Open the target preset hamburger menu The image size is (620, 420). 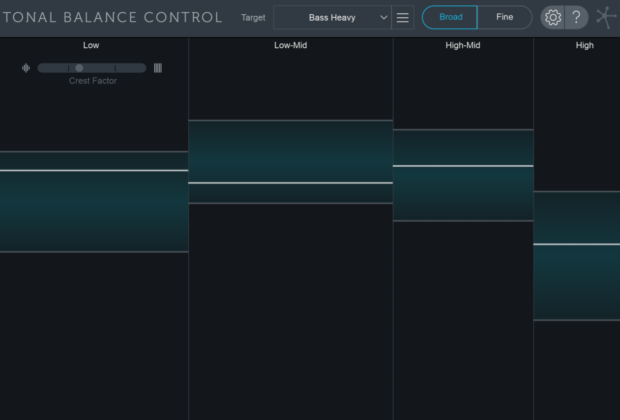[403, 17]
